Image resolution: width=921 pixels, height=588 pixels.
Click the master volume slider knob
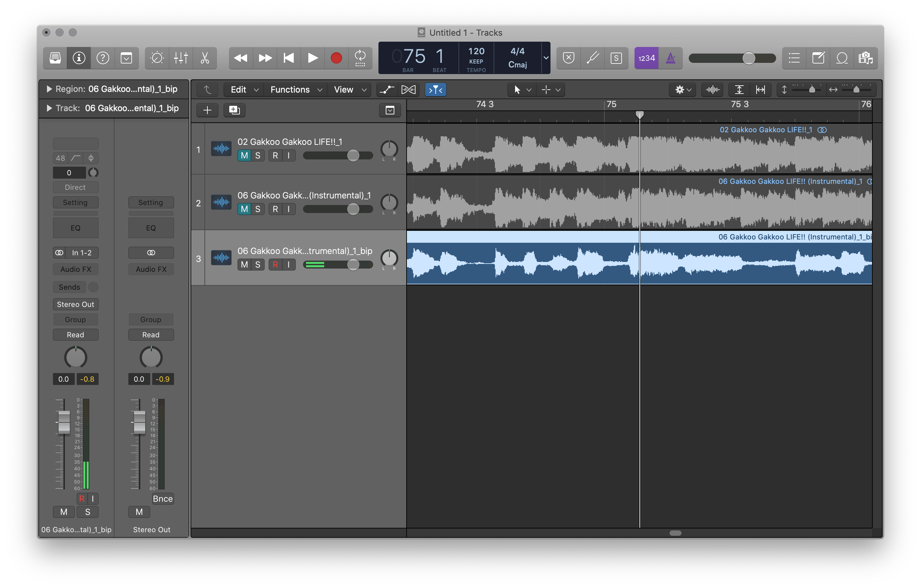[749, 58]
